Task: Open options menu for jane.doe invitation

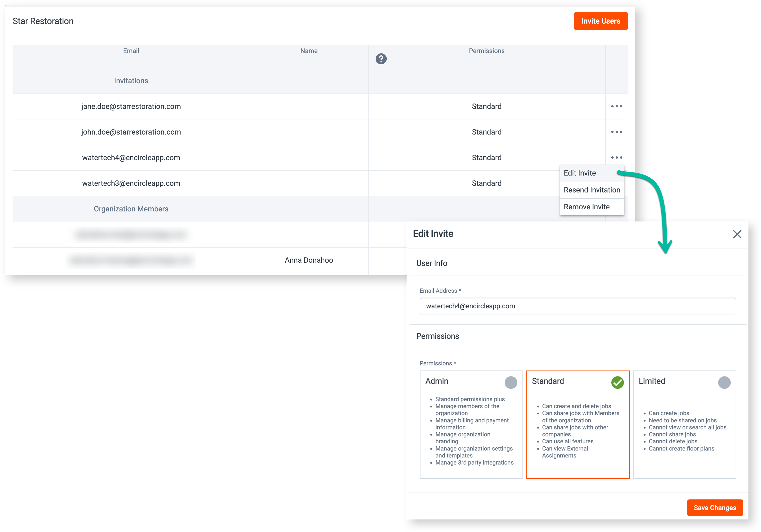Action: pos(616,106)
